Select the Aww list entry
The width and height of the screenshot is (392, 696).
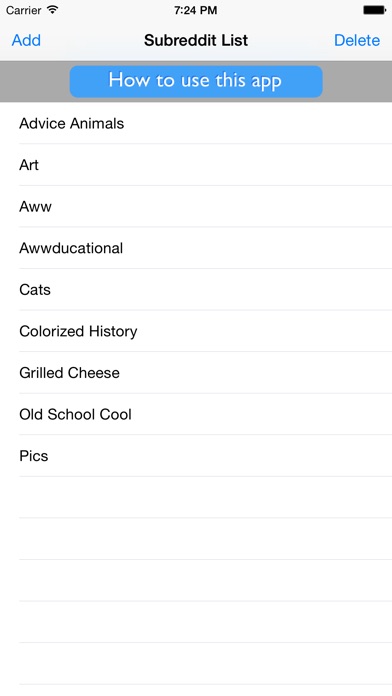(196, 206)
